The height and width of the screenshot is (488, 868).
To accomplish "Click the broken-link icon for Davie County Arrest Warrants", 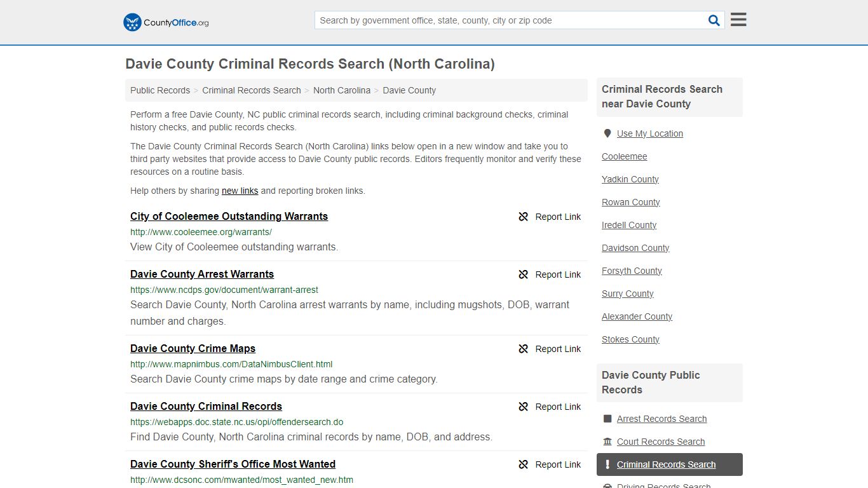I will point(524,274).
